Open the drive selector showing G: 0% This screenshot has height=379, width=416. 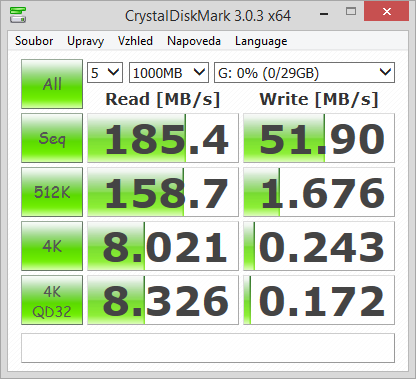[x=304, y=72]
